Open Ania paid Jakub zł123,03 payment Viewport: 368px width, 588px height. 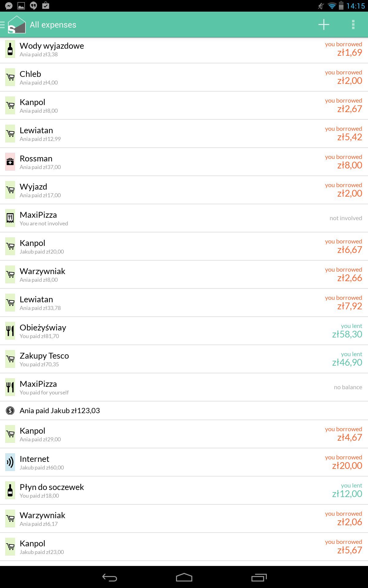point(184,411)
